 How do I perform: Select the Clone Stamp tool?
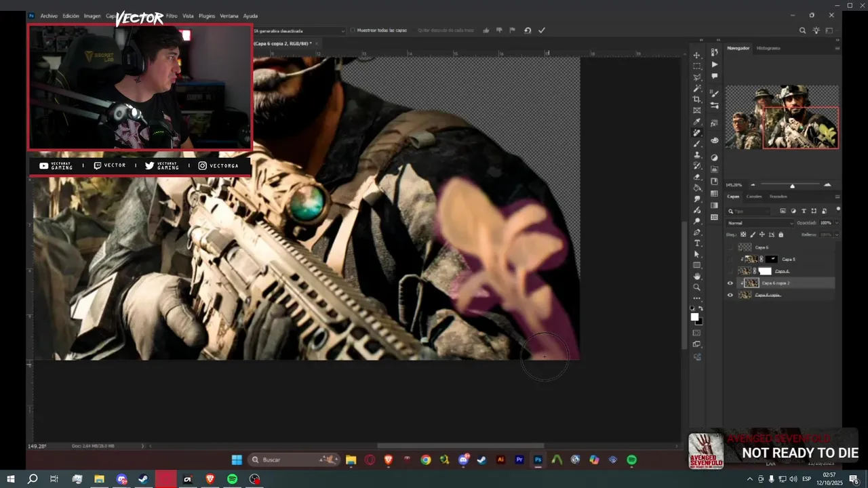[x=697, y=155]
